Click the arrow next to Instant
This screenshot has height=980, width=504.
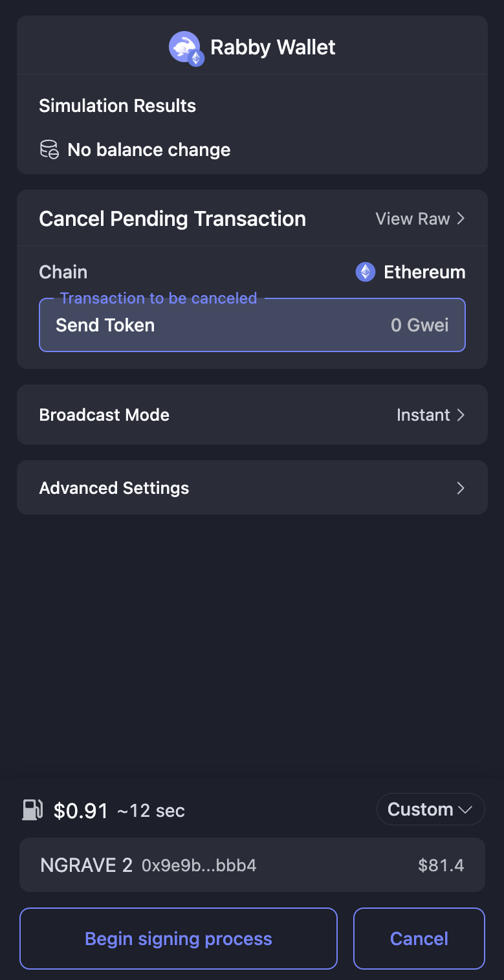click(x=461, y=415)
